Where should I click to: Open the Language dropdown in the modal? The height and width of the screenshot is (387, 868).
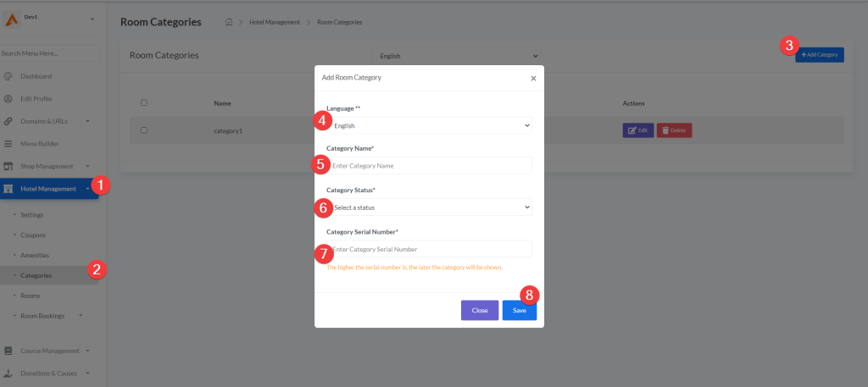click(x=431, y=125)
